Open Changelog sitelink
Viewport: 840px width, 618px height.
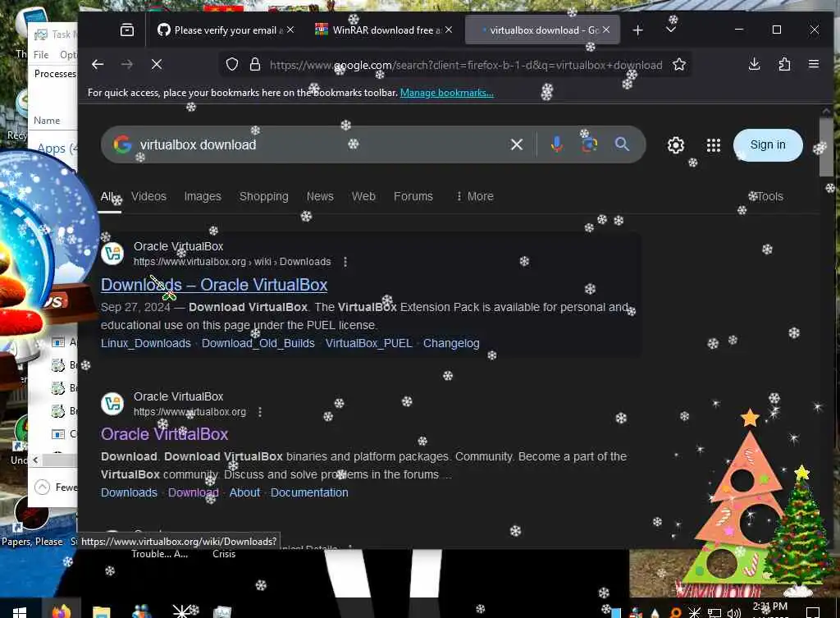click(x=451, y=343)
